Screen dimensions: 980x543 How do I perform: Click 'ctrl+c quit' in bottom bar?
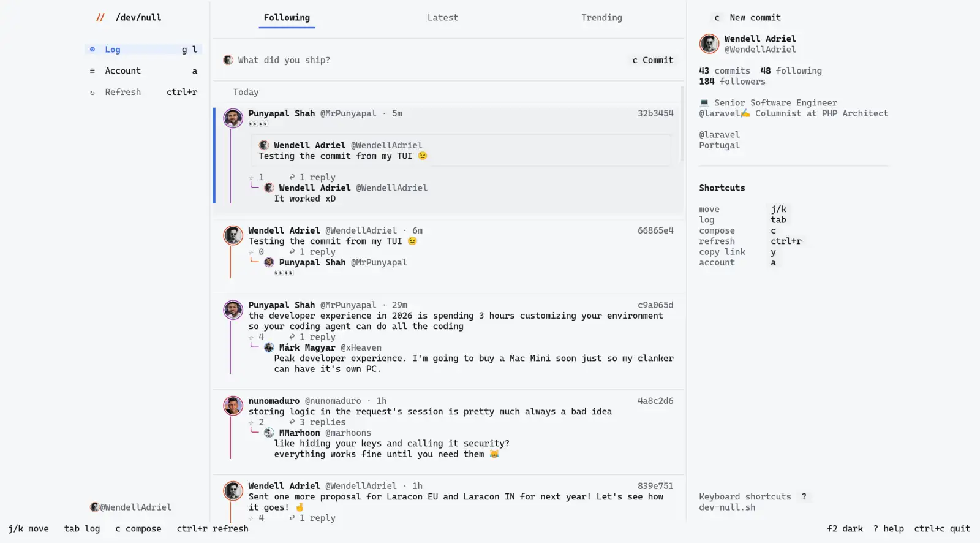942,528
